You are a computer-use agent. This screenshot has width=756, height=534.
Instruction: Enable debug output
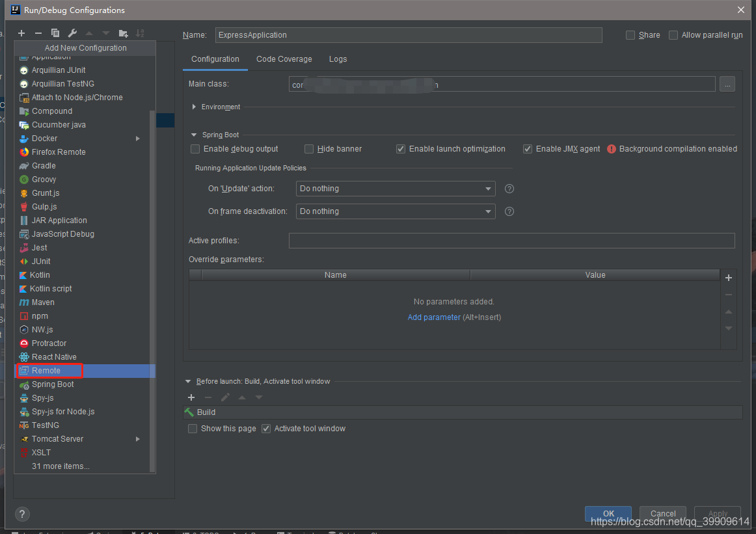coord(195,149)
